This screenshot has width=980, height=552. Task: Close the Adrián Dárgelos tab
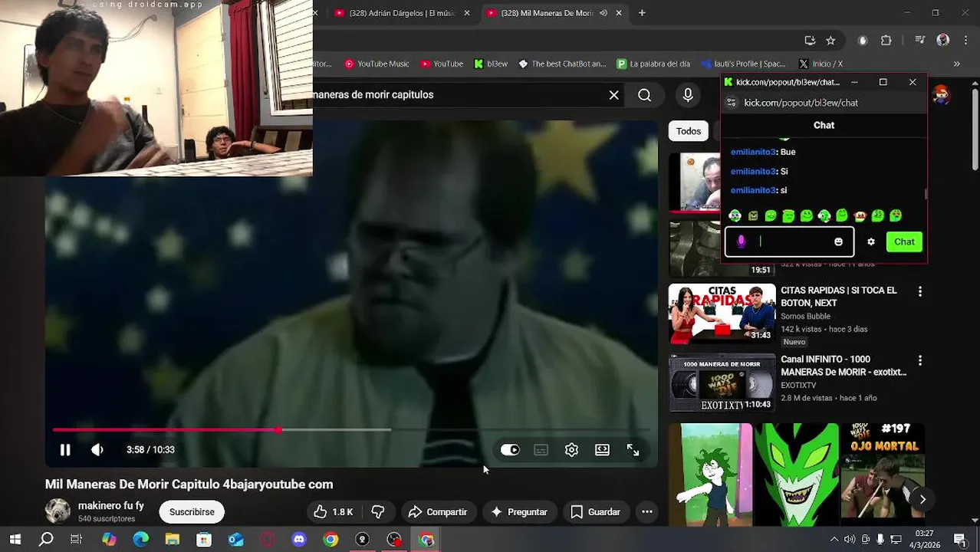tap(466, 13)
